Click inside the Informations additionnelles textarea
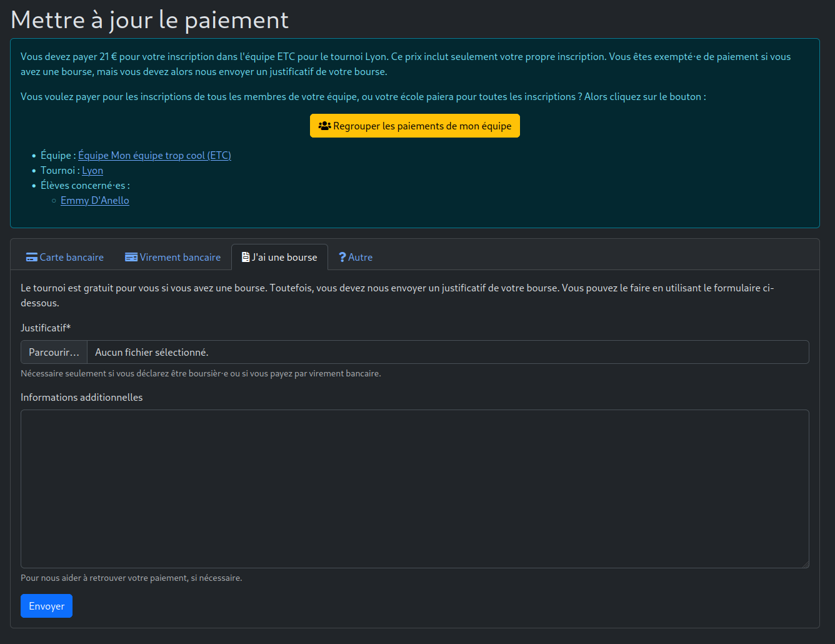 click(414, 488)
